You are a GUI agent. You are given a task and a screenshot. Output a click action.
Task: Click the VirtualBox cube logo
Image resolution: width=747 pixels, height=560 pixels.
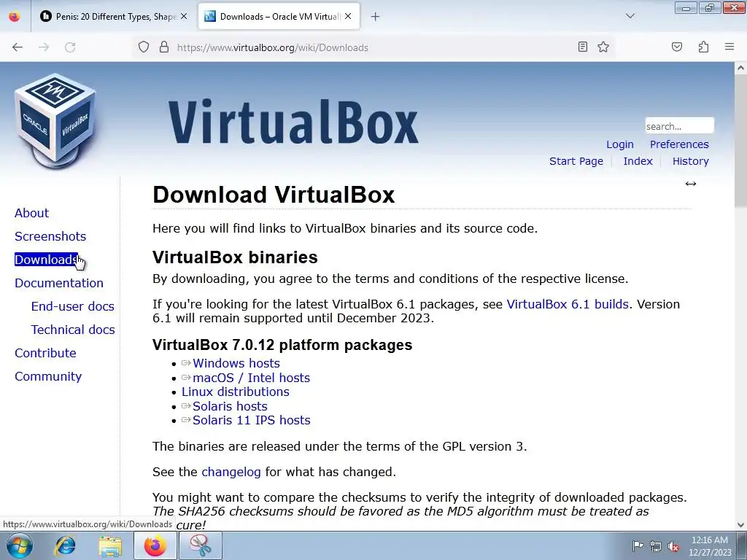[x=55, y=120]
